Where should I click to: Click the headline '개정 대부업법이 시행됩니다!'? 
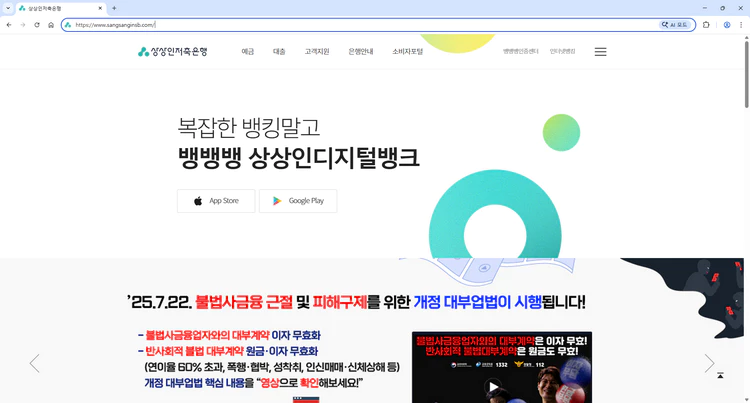click(499, 302)
